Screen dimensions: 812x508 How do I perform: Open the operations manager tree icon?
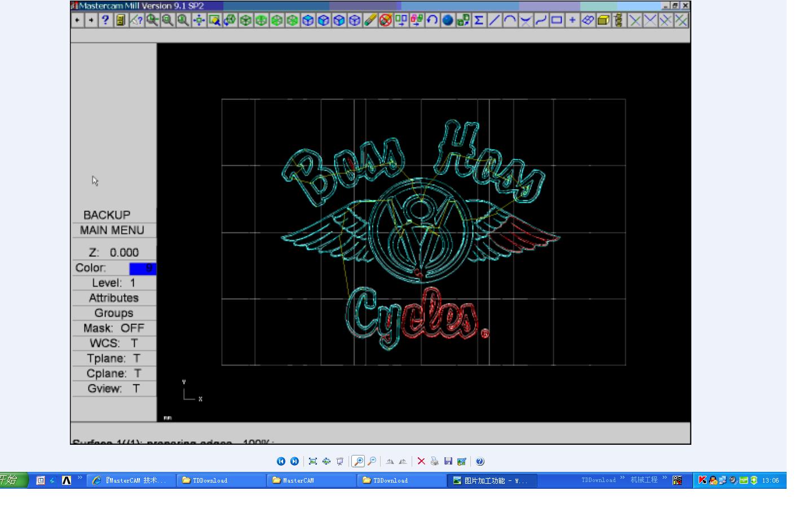pyautogui.click(x=619, y=20)
